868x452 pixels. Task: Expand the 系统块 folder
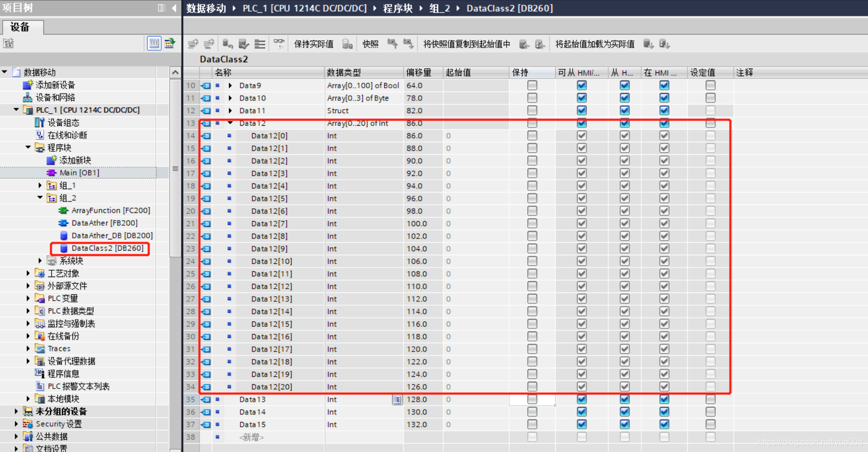40,261
